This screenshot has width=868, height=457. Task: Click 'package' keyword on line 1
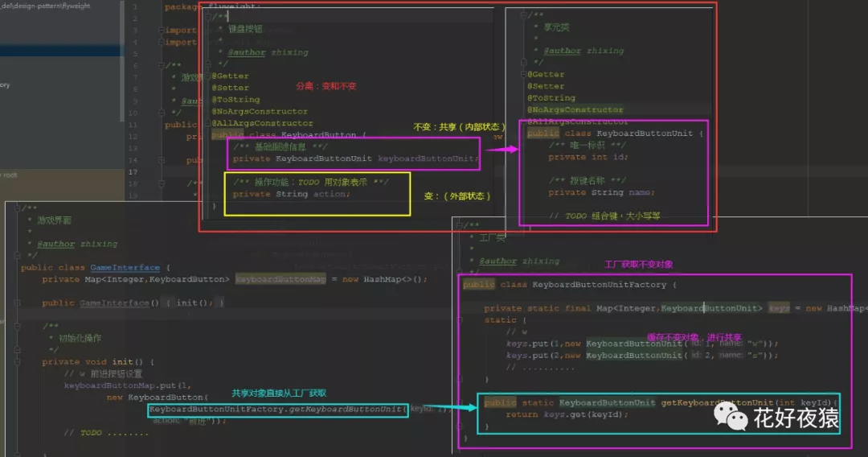182,6
